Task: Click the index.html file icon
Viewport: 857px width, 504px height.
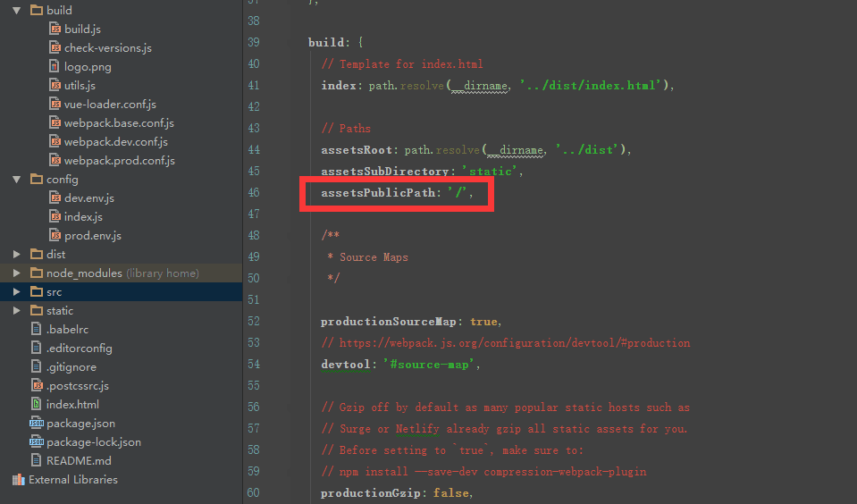Action: (x=36, y=404)
